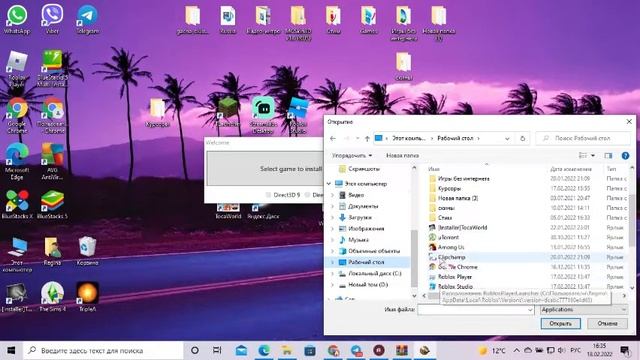Go back with the dialog's left arrow
The image size is (640, 360).
tap(333, 138)
